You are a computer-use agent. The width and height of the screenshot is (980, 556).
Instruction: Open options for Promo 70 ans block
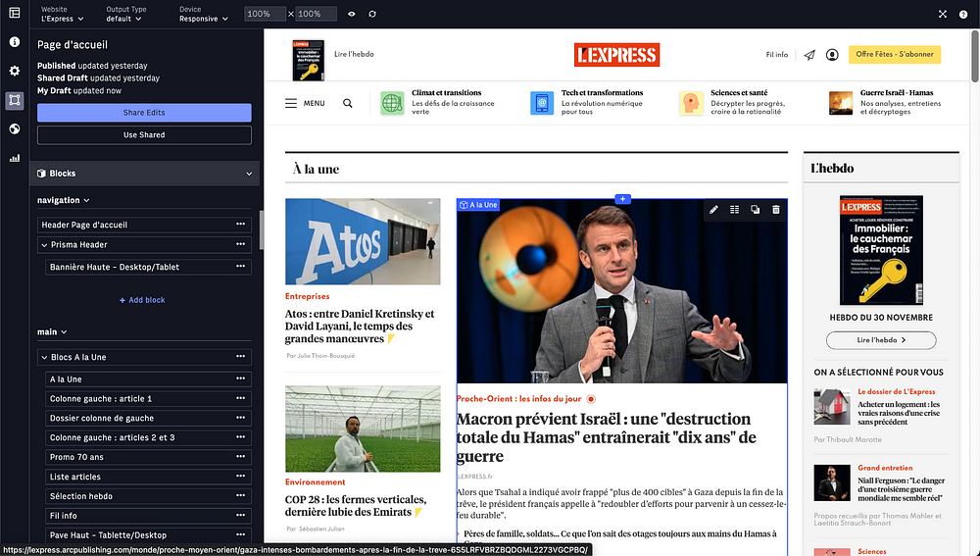tap(241, 456)
